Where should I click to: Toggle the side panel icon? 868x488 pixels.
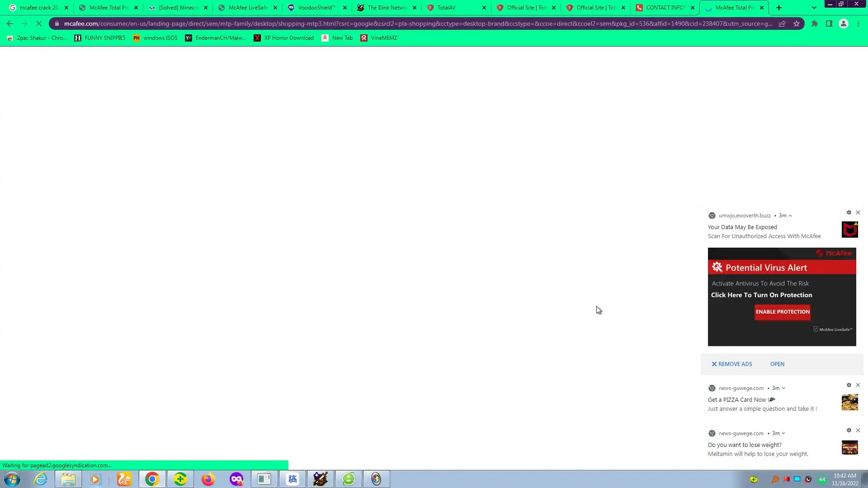pos(829,23)
